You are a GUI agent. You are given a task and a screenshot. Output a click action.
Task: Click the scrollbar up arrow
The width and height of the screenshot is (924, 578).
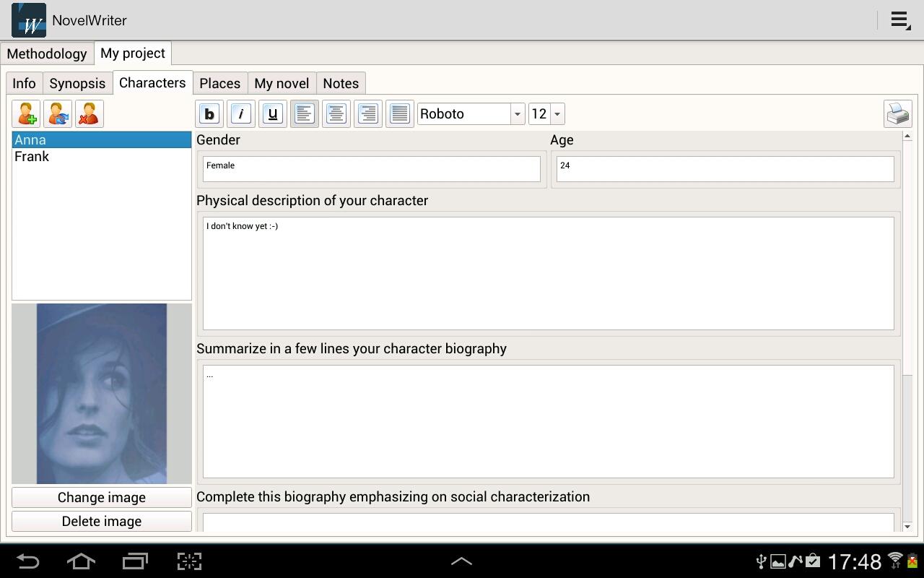click(x=907, y=136)
